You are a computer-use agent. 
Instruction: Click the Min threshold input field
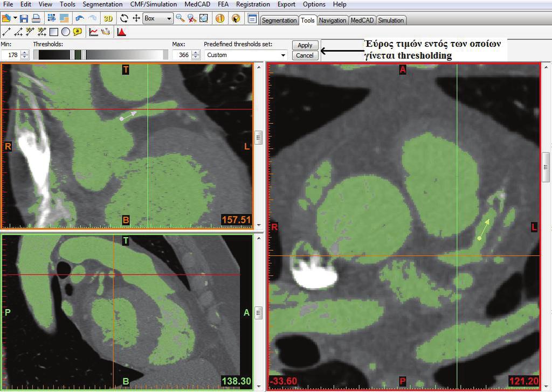[11, 55]
